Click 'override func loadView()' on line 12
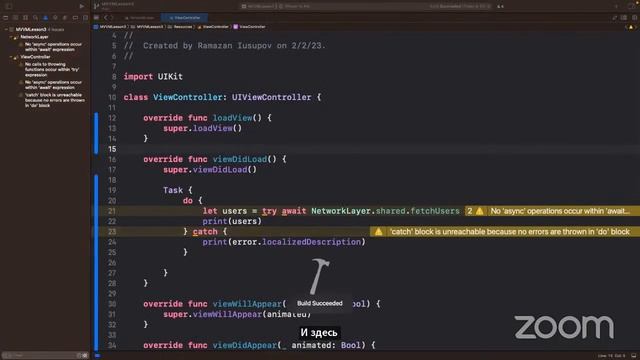 tap(207, 118)
